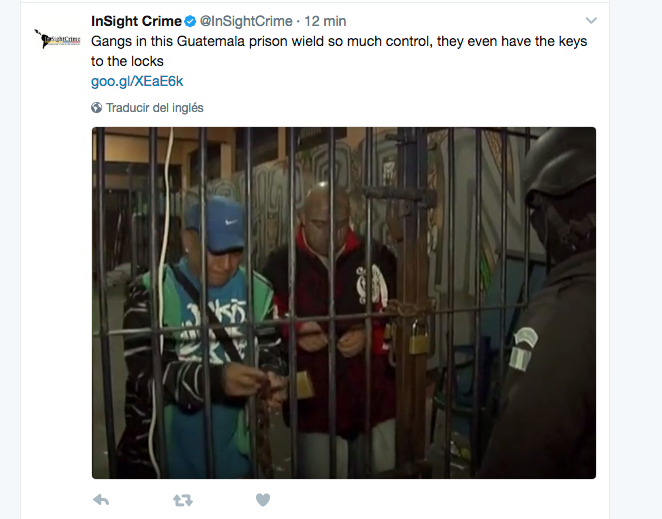Click the brass padlock on the gate

[418, 337]
